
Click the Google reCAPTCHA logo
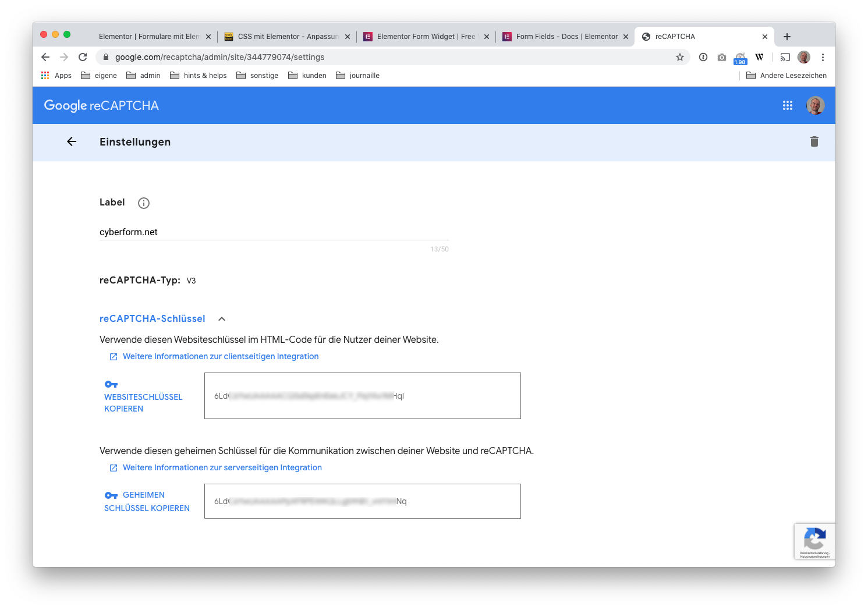(101, 105)
